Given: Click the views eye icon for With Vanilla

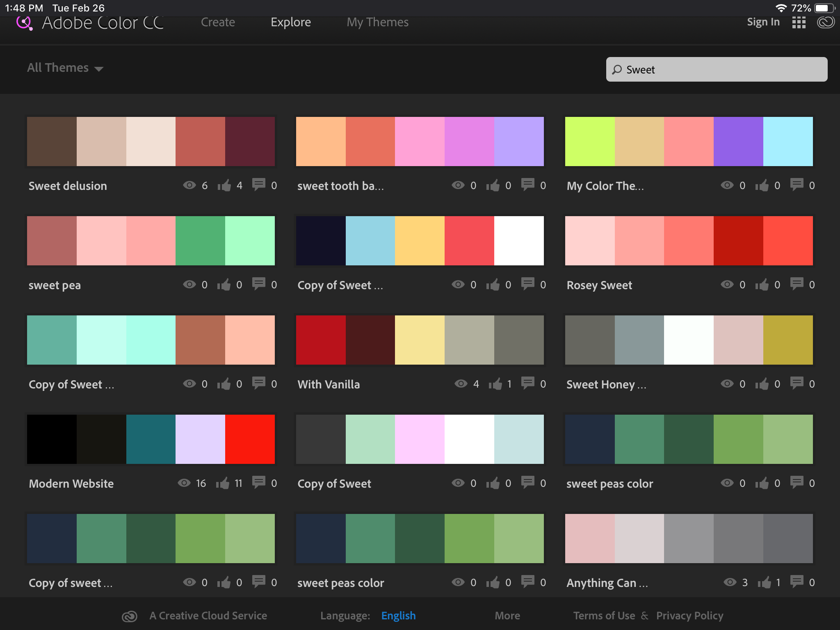Looking at the screenshot, I should [x=461, y=383].
